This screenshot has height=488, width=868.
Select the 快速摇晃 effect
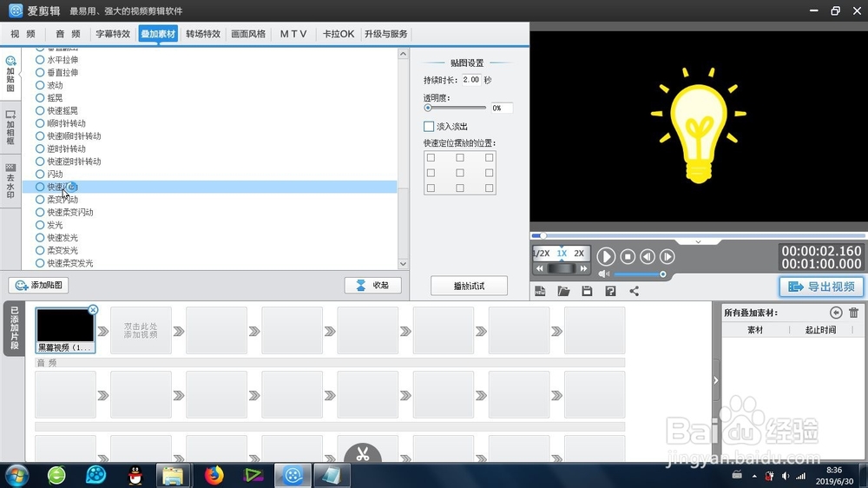pyautogui.click(x=56, y=111)
